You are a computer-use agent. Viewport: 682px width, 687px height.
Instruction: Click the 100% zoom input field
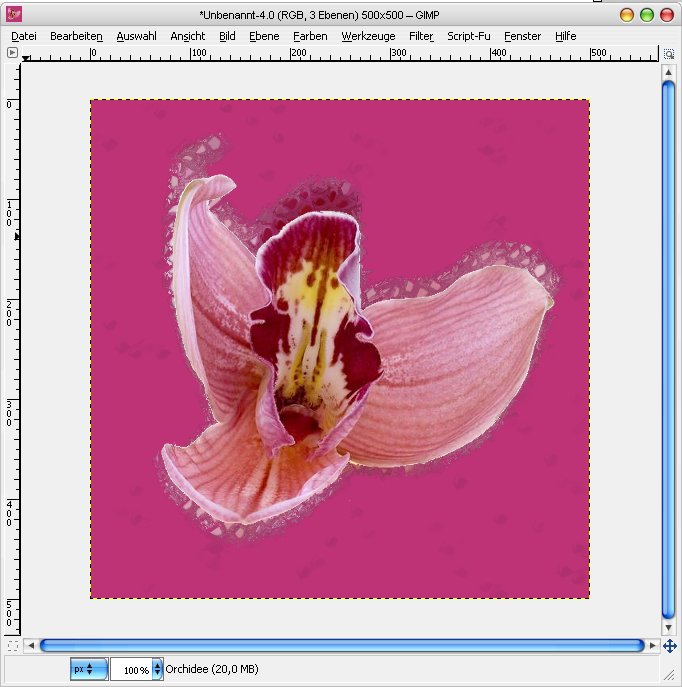(x=131, y=669)
